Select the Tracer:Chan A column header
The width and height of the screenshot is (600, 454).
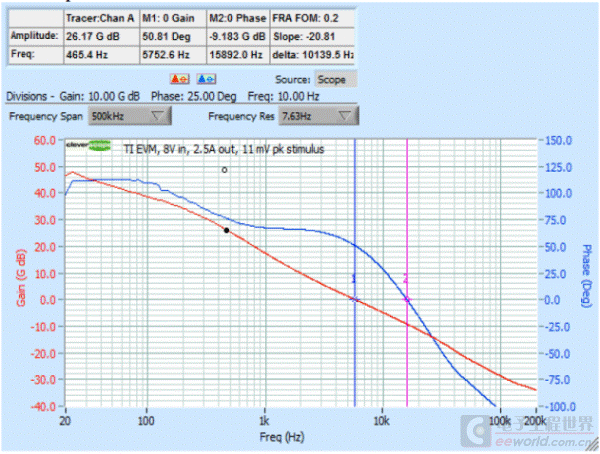[98, 18]
